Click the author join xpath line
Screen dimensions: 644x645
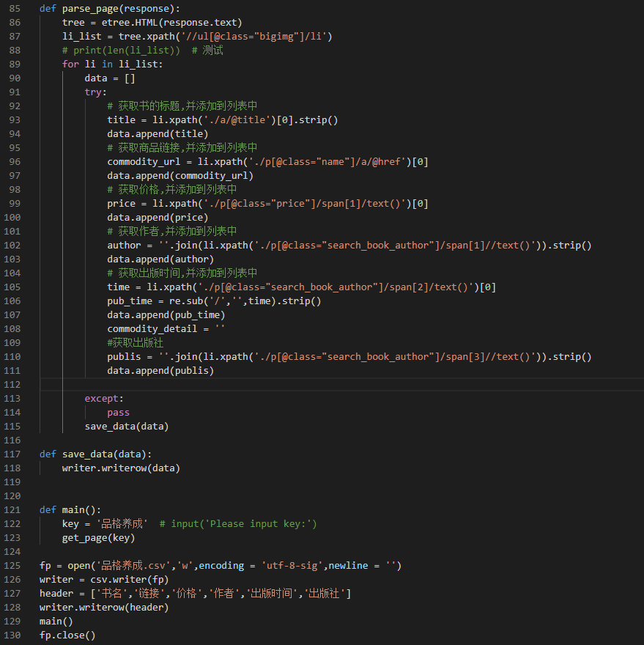click(x=349, y=246)
